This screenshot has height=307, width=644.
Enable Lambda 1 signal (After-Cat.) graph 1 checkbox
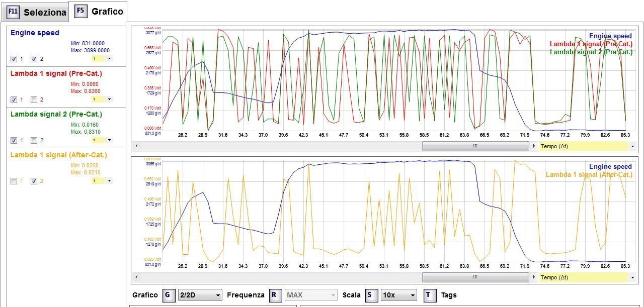[x=14, y=181]
